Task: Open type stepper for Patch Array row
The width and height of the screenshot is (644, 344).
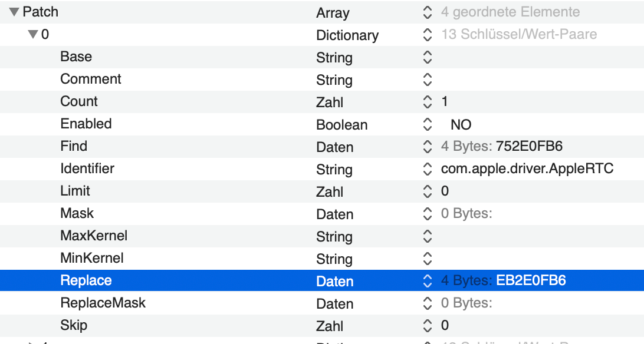Action: click(428, 12)
